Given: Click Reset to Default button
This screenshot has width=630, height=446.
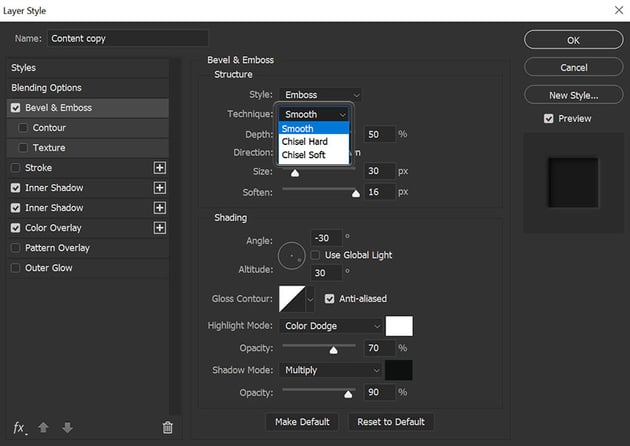Looking at the screenshot, I should click(391, 422).
